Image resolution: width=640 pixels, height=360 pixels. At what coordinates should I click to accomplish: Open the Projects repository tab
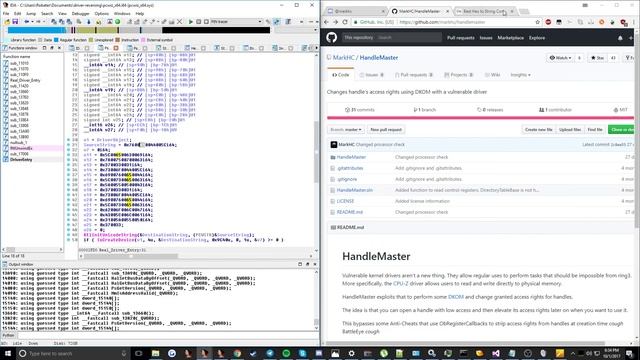[x=458, y=75]
